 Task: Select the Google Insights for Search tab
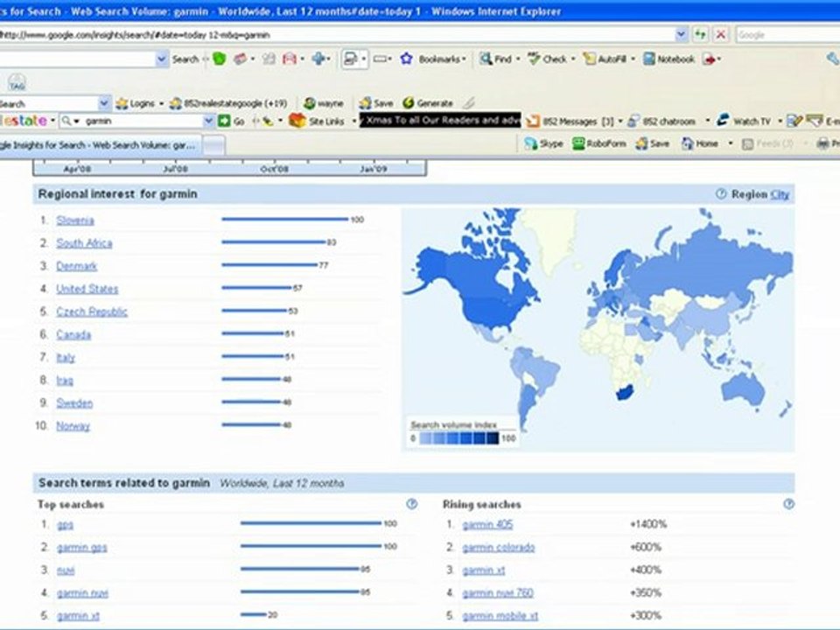click(99, 145)
